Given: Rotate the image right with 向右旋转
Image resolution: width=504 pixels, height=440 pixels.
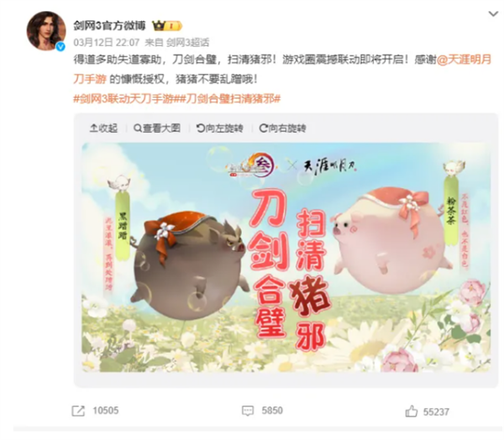Looking at the screenshot, I should (282, 128).
